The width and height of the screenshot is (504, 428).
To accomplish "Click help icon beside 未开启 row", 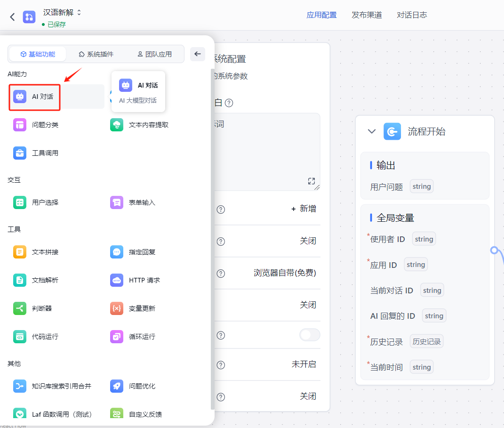I will [x=221, y=365].
